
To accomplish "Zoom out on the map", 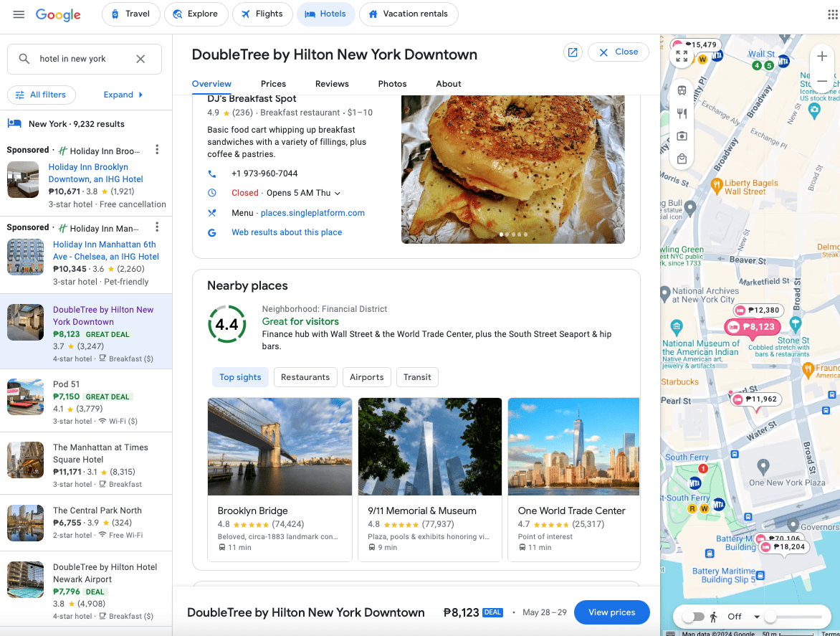I will [x=822, y=81].
